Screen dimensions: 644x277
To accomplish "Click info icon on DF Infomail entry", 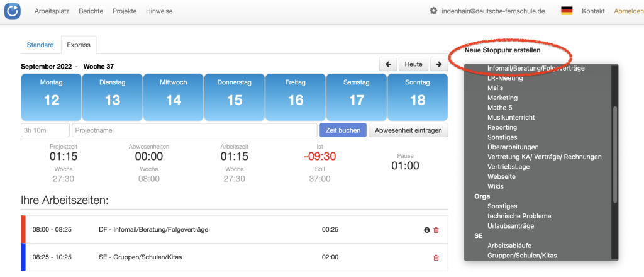I will click(x=427, y=230).
